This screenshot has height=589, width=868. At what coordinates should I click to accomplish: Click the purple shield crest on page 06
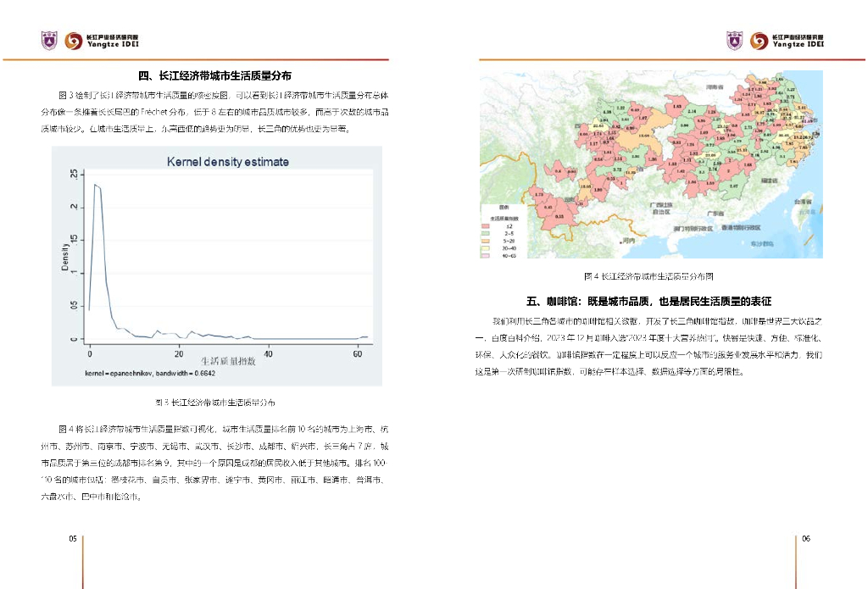coord(735,41)
